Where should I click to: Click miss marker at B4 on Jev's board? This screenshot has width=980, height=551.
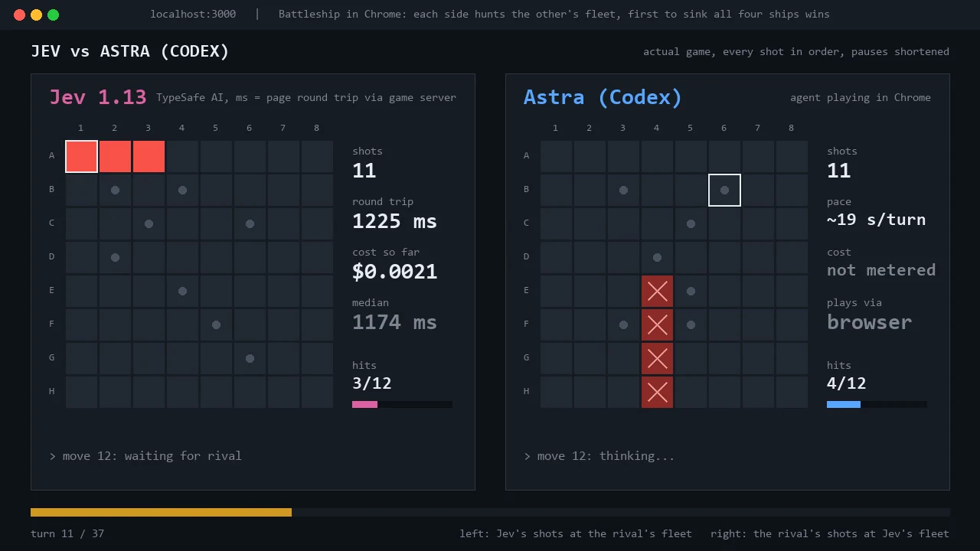point(182,190)
